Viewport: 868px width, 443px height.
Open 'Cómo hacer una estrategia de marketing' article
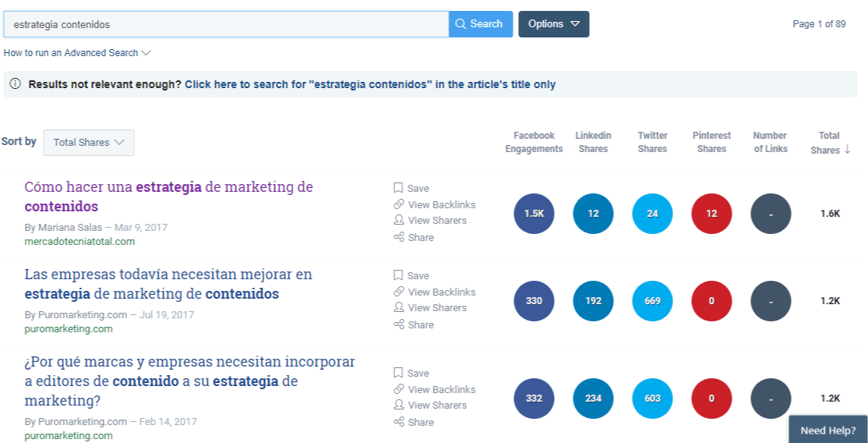[169, 197]
